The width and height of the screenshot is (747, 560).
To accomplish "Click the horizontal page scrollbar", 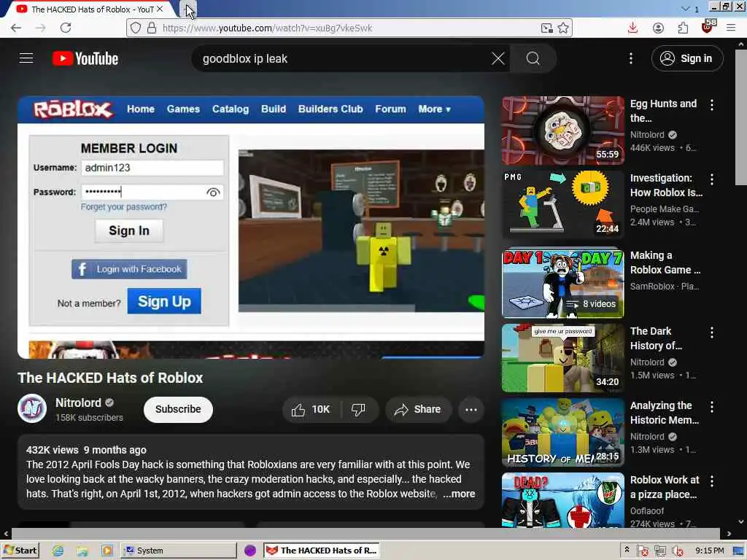I will pos(365,534).
